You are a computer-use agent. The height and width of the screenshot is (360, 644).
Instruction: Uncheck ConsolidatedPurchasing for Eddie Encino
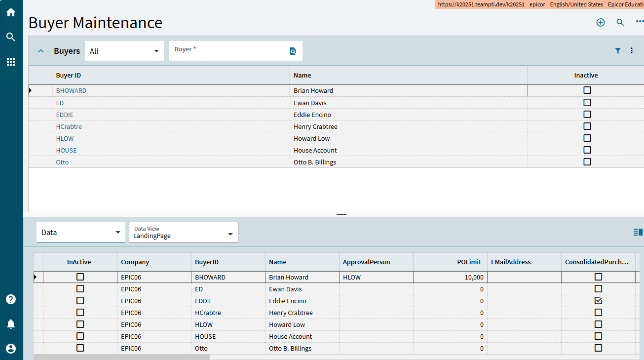click(x=598, y=301)
